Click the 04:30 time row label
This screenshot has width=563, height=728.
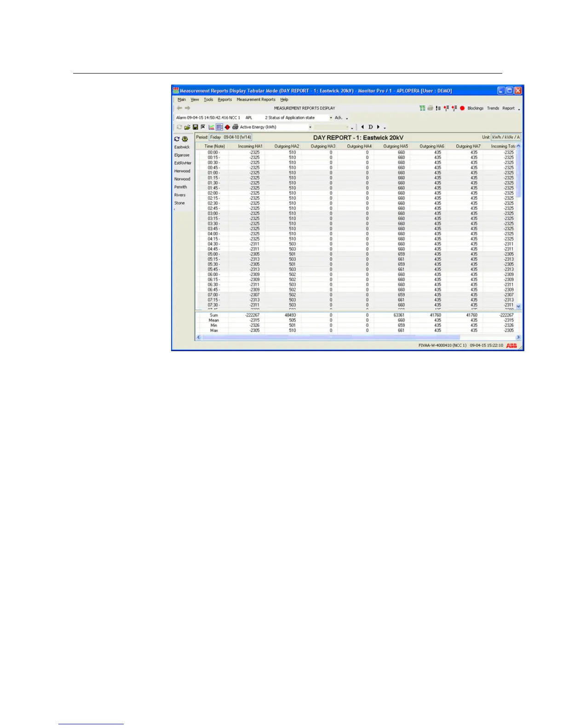[214, 244]
